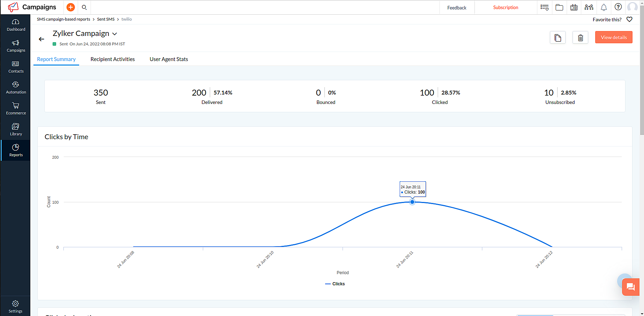Click the View details button
Screen dimensions: 644x316
[613, 37]
